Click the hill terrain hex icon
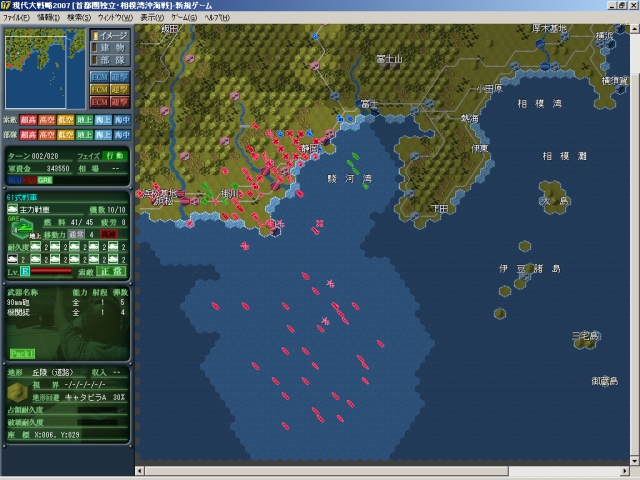This screenshot has height=480, width=640. tap(18, 392)
